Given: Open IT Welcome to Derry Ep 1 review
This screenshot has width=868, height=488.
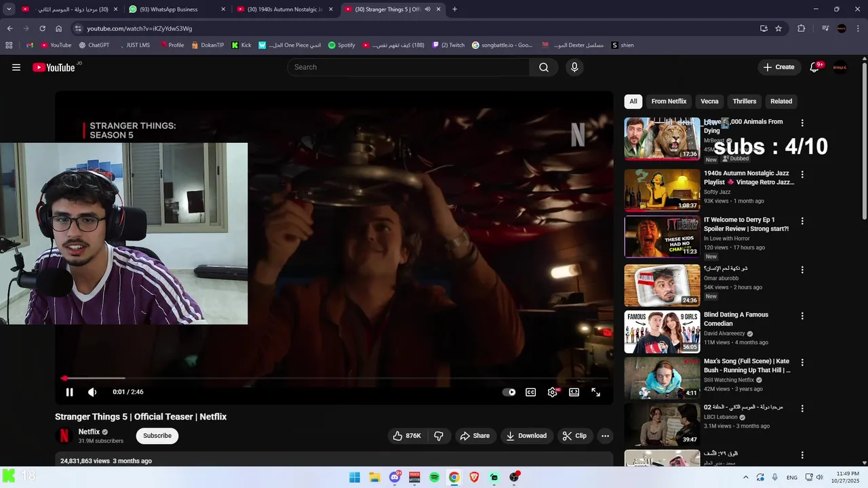Looking at the screenshot, I should coord(746,224).
